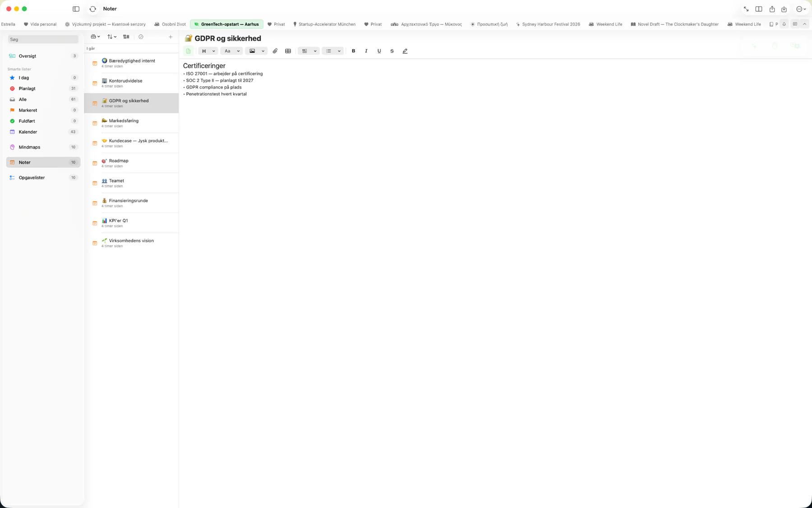Viewport: 812px width, 508px height.
Task: Collapse the tab bar with chevron-up
Action: point(804,24)
